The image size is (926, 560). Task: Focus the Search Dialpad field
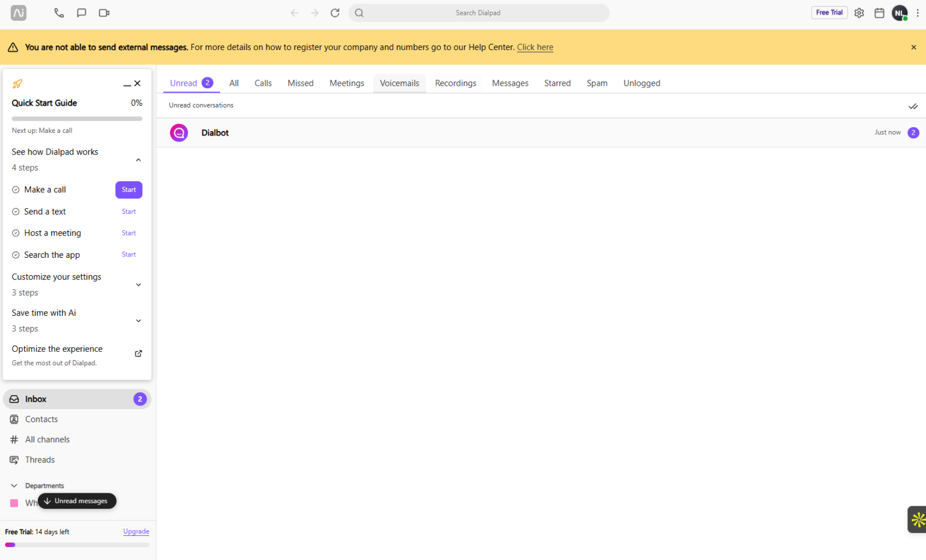tap(479, 13)
